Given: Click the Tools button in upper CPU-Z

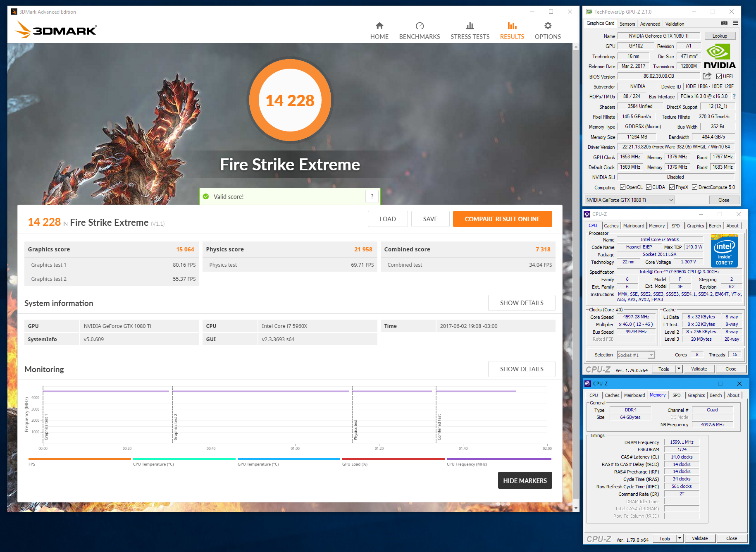Looking at the screenshot, I should coord(664,369).
